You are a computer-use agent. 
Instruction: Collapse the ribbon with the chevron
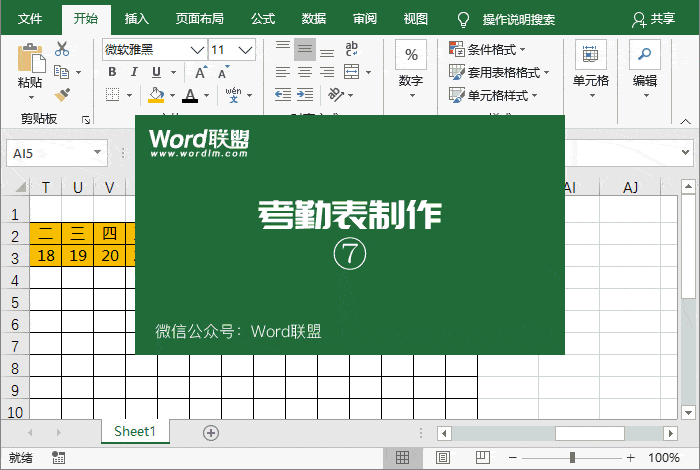(x=685, y=121)
